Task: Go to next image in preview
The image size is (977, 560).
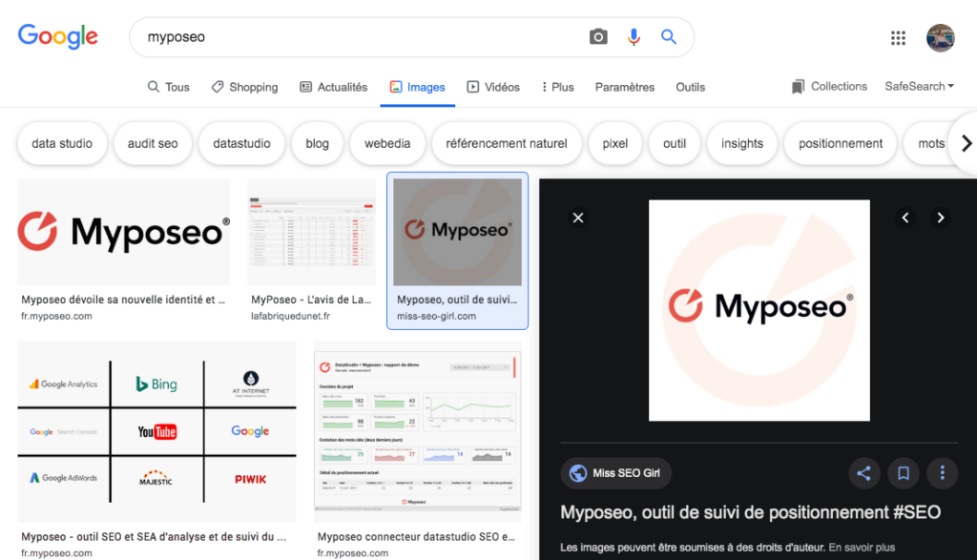Action: (941, 218)
